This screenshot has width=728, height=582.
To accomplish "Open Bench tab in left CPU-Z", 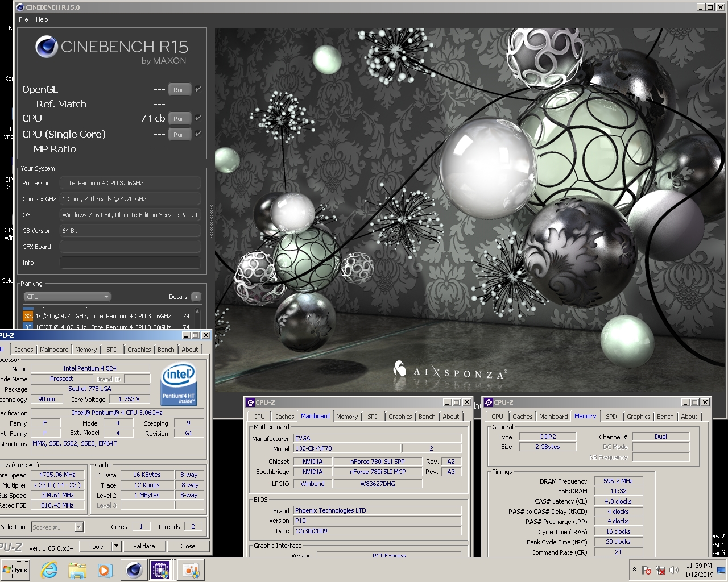I will point(166,350).
